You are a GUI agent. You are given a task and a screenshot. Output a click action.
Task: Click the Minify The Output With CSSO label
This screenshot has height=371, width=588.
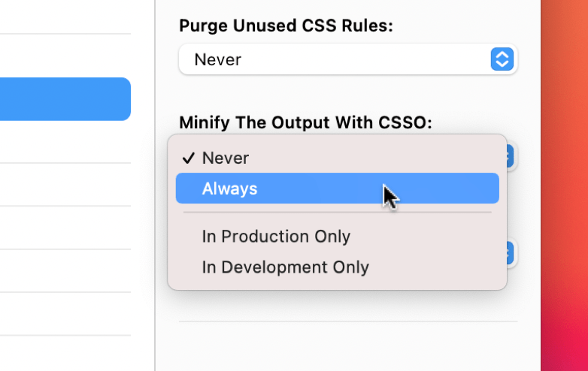305,122
